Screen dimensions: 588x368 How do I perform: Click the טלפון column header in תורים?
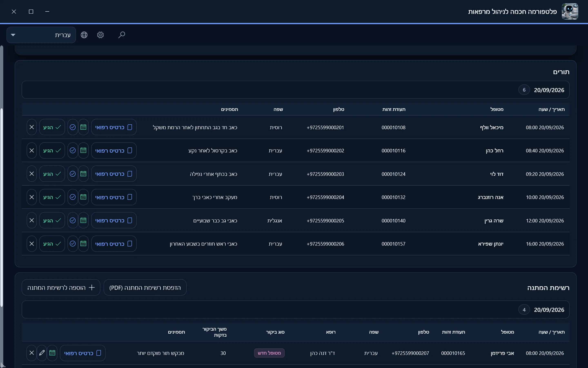tap(339, 109)
